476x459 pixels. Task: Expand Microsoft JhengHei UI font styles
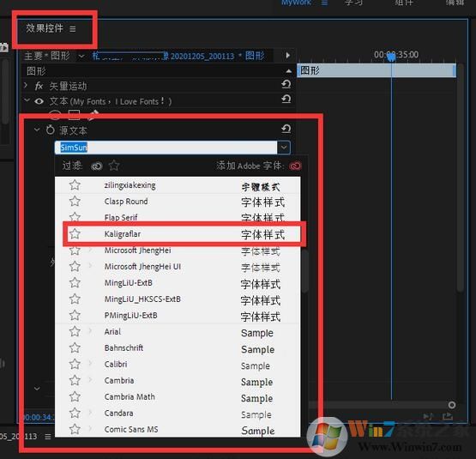click(x=90, y=266)
